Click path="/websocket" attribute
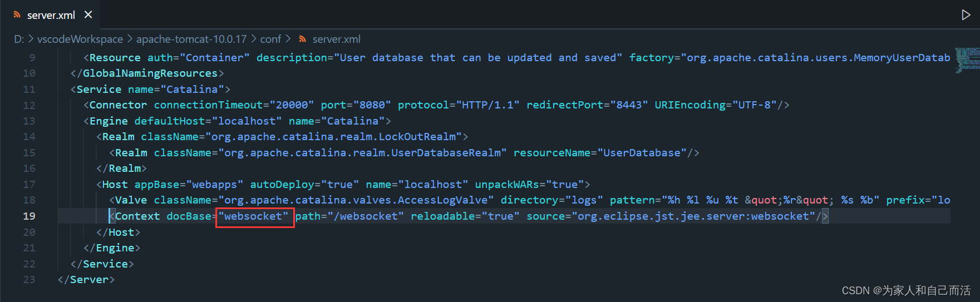The height and width of the screenshot is (302, 980). coord(349,216)
